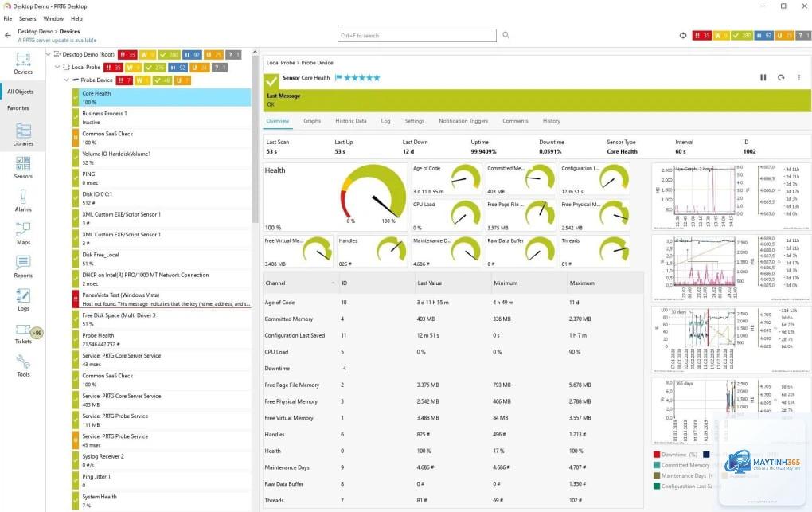Set priority using the star rating
812x512 pixels.
click(362, 78)
